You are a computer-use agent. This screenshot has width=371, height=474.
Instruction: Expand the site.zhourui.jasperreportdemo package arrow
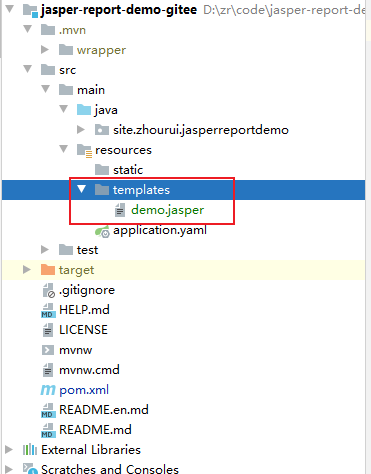pos(81,129)
